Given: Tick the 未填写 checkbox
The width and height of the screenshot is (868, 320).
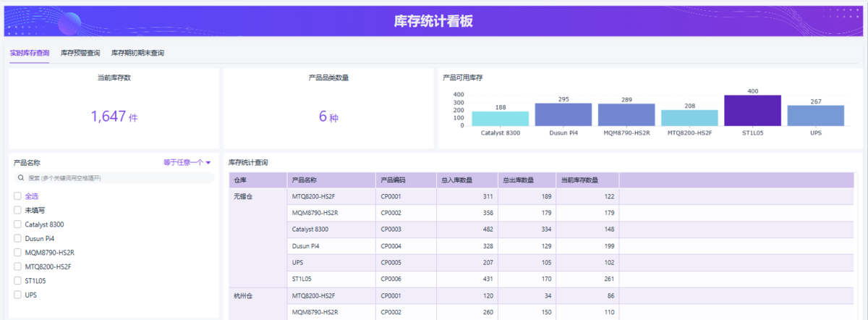Looking at the screenshot, I should tap(17, 210).
